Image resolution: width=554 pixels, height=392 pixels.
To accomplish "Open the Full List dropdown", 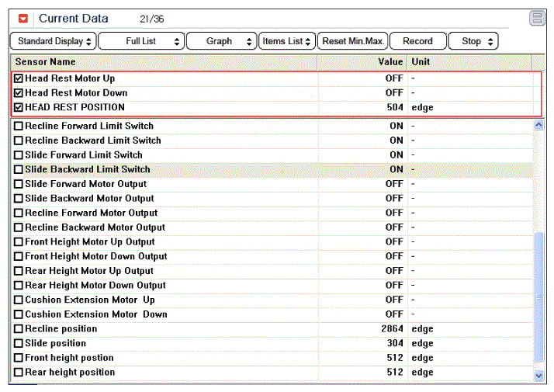I will 141,41.
